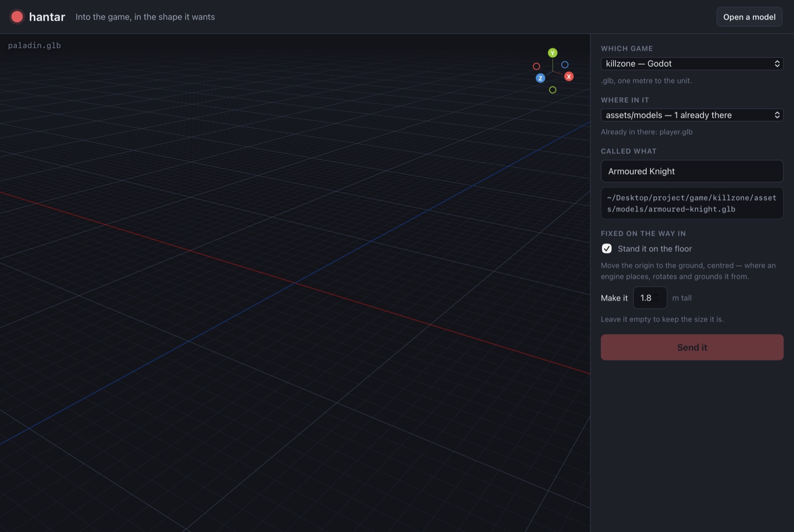Click the paladin.glb file name label

pyautogui.click(x=34, y=45)
